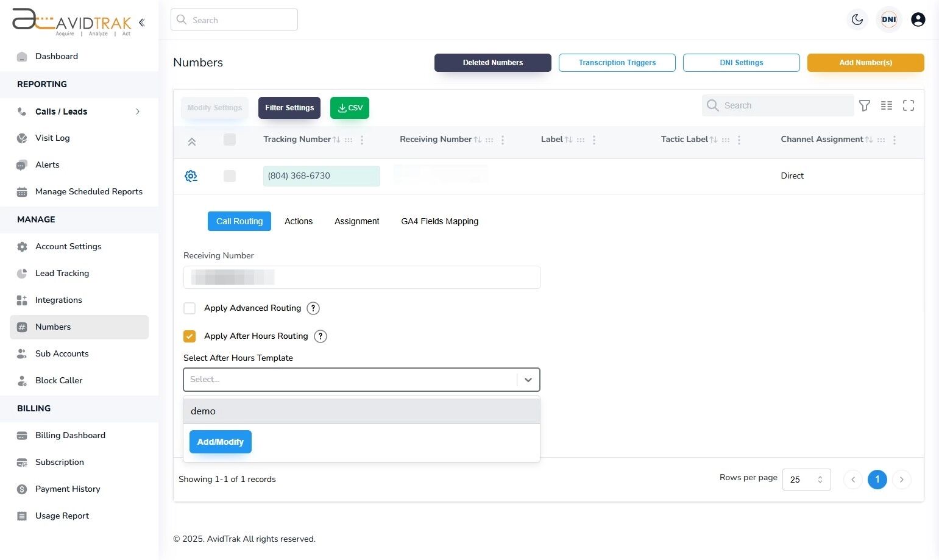
Task: Open the After Hours Template dropdown
Action: pos(361,380)
